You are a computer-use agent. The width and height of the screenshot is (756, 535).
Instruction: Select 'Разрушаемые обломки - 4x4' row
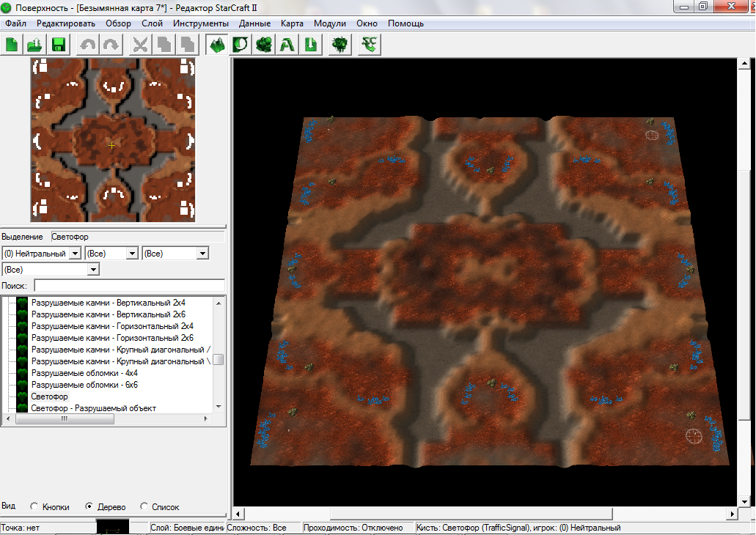pyautogui.click(x=84, y=373)
